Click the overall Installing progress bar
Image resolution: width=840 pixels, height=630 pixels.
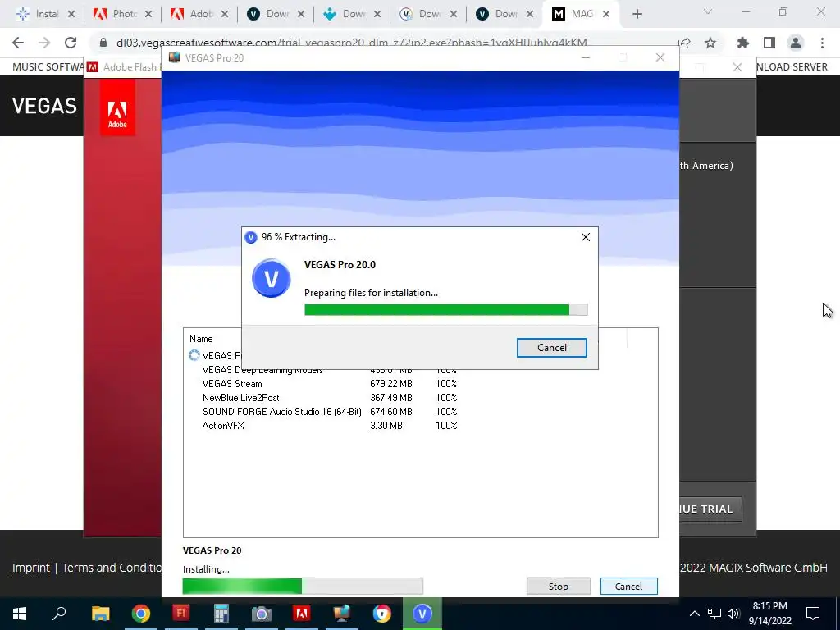coord(303,586)
